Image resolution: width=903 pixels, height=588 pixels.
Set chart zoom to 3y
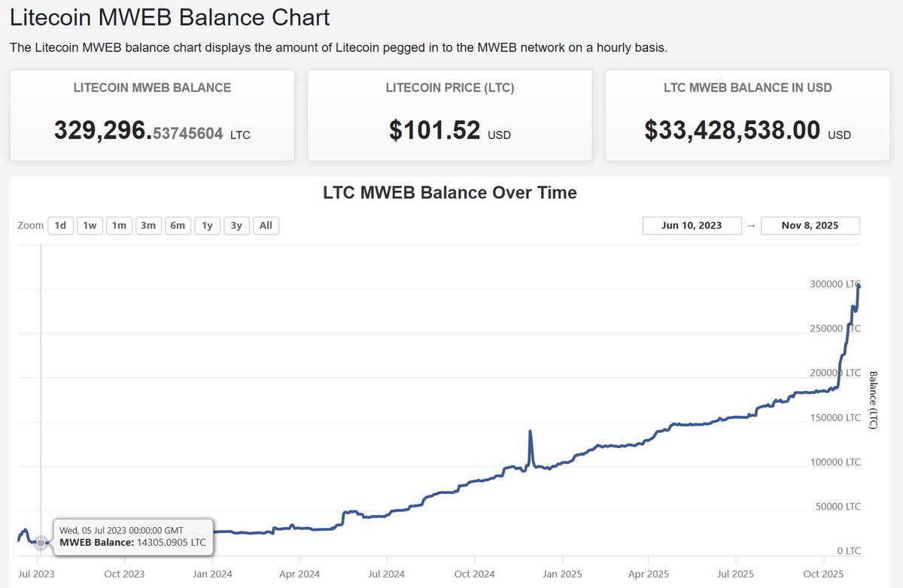(x=236, y=226)
